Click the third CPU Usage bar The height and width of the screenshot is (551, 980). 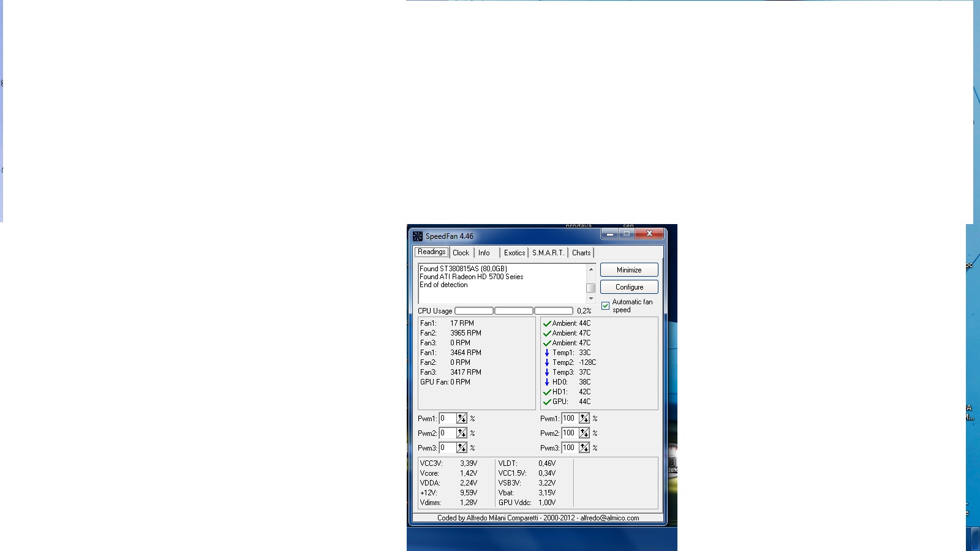554,311
